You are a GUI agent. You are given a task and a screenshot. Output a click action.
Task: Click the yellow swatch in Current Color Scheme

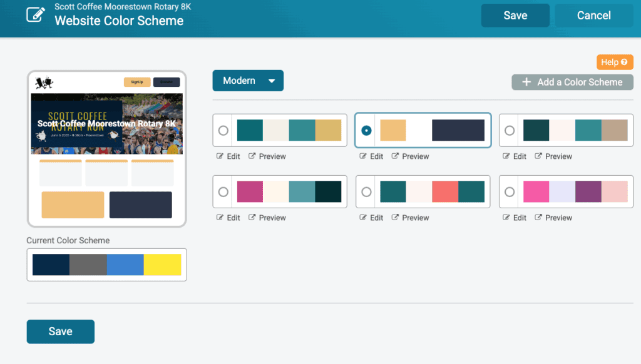[162, 265]
